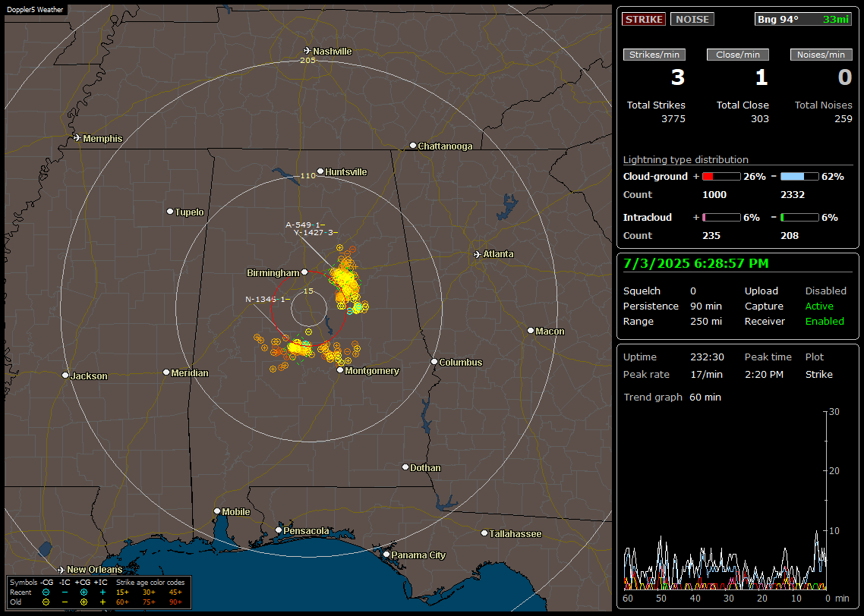Viewport: 864px width, 616px height.
Task: Click the Trend graph 60 min value
Action: [x=705, y=397]
